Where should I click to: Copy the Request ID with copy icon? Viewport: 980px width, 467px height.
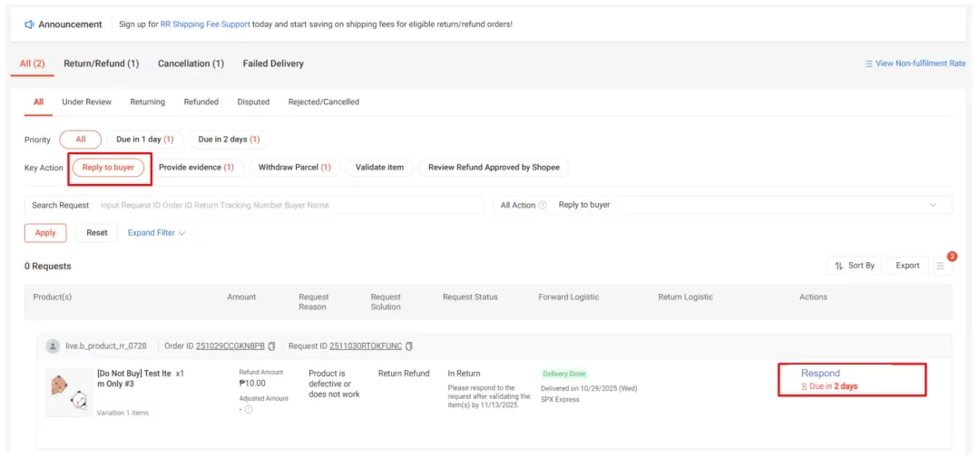pyautogui.click(x=409, y=346)
